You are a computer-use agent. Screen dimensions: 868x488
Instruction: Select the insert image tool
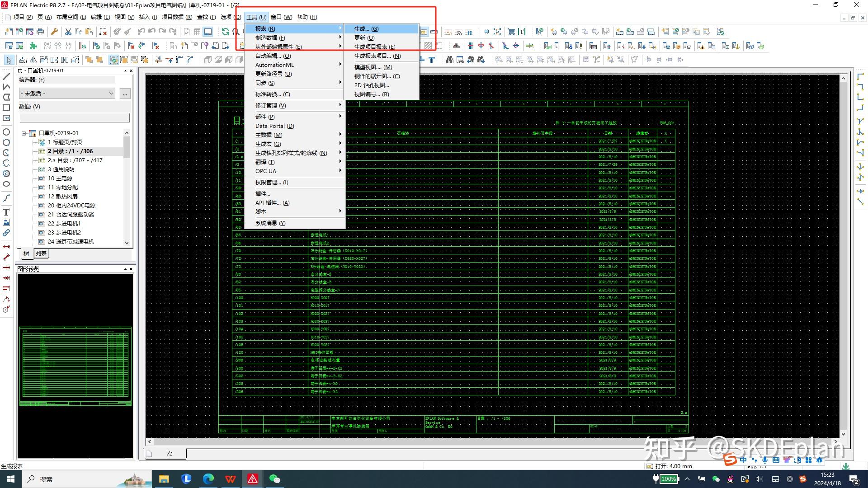pos(6,222)
